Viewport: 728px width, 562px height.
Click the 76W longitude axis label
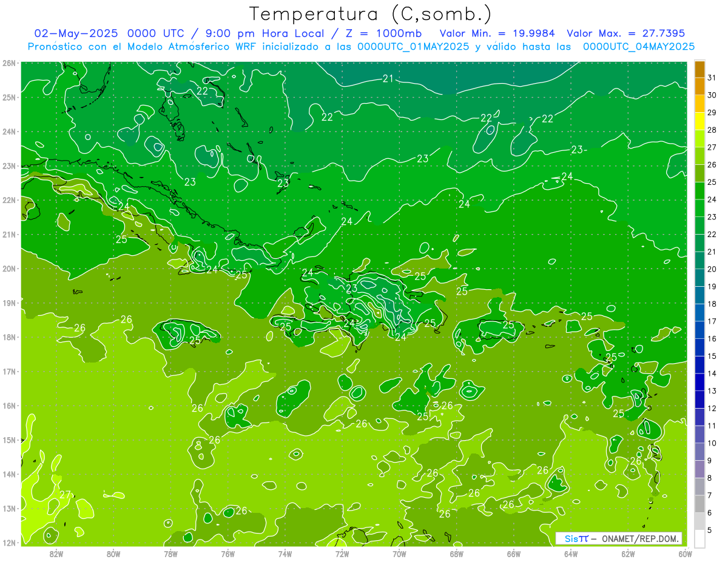click(227, 553)
